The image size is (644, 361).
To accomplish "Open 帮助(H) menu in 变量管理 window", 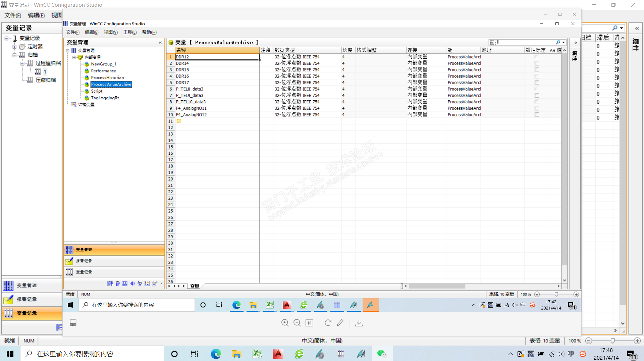I will pyautogui.click(x=149, y=32).
